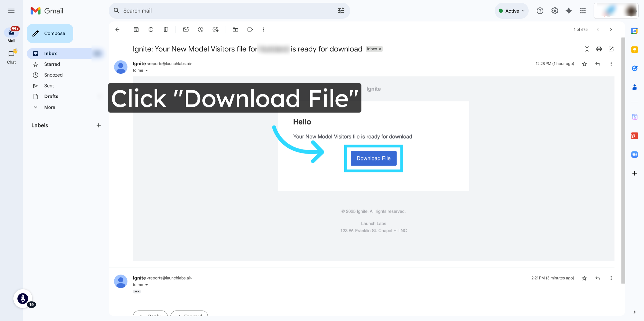Viewport: 644px width, 321px height.
Task: Open the Move to folder icon
Action: (235, 29)
